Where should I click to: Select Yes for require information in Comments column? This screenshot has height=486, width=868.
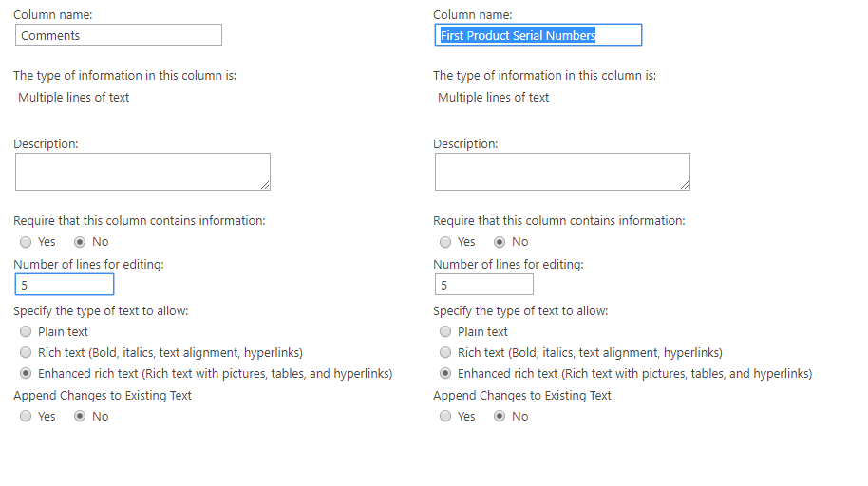[x=26, y=242]
